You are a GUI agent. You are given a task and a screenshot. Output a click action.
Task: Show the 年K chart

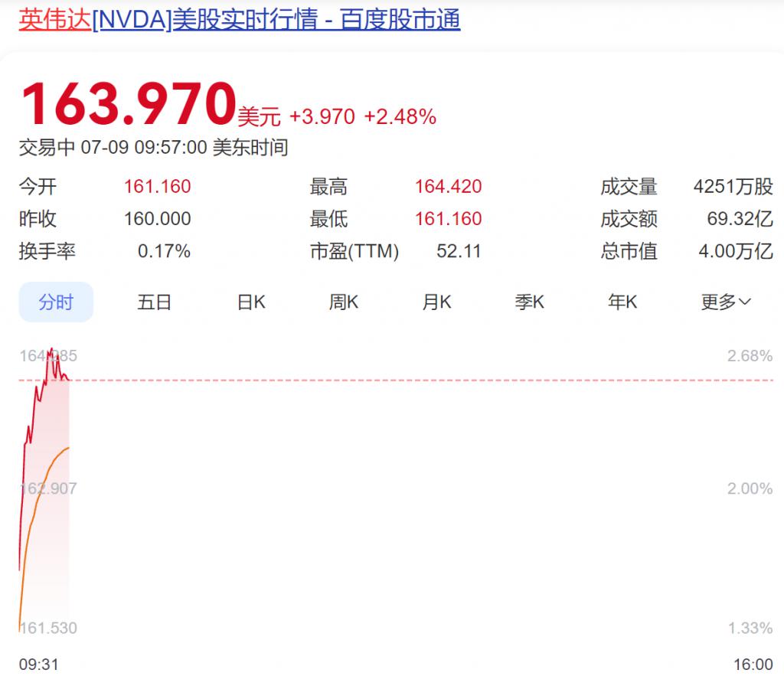(x=622, y=302)
